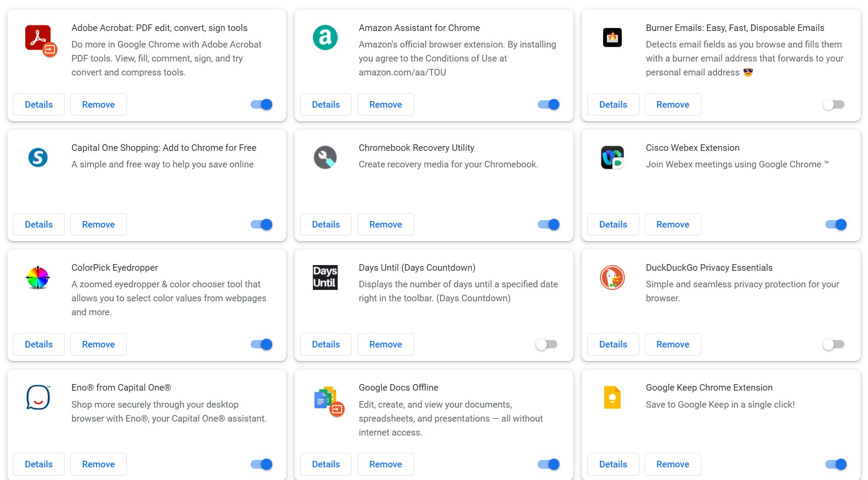Turn off Chromebook Recovery Utility toggle
Viewport: 868px width, 480px height.
(x=549, y=224)
